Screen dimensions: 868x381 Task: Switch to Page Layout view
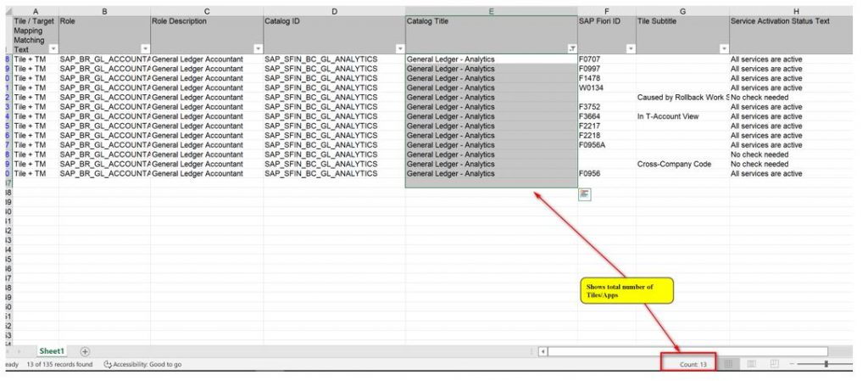pos(752,364)
